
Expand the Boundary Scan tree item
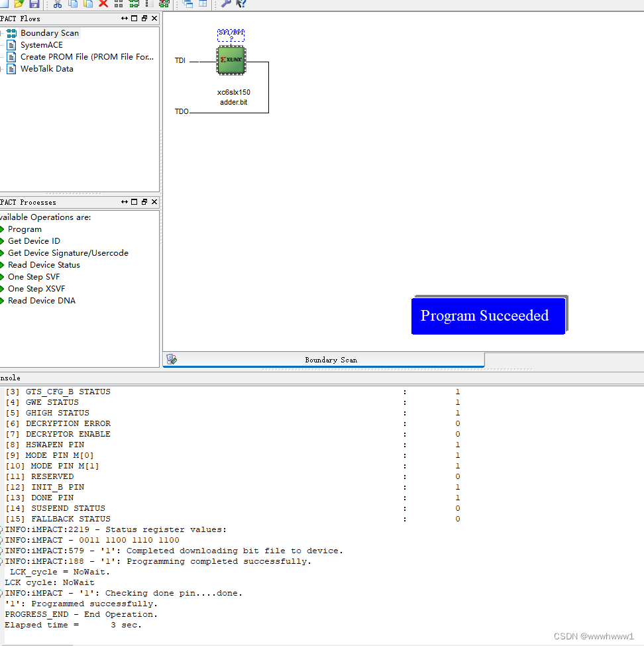click(2, 32)
